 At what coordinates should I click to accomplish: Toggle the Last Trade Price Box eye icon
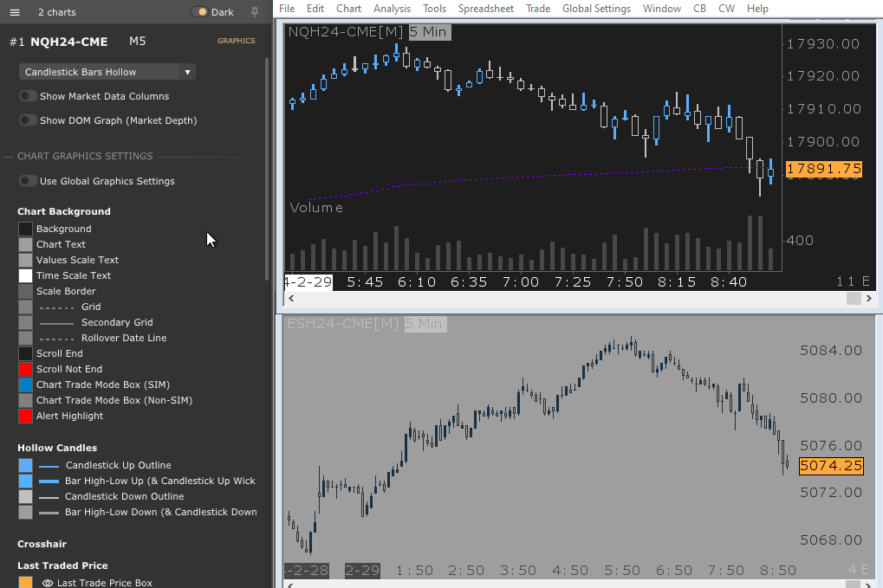click(x=48, y=583)
